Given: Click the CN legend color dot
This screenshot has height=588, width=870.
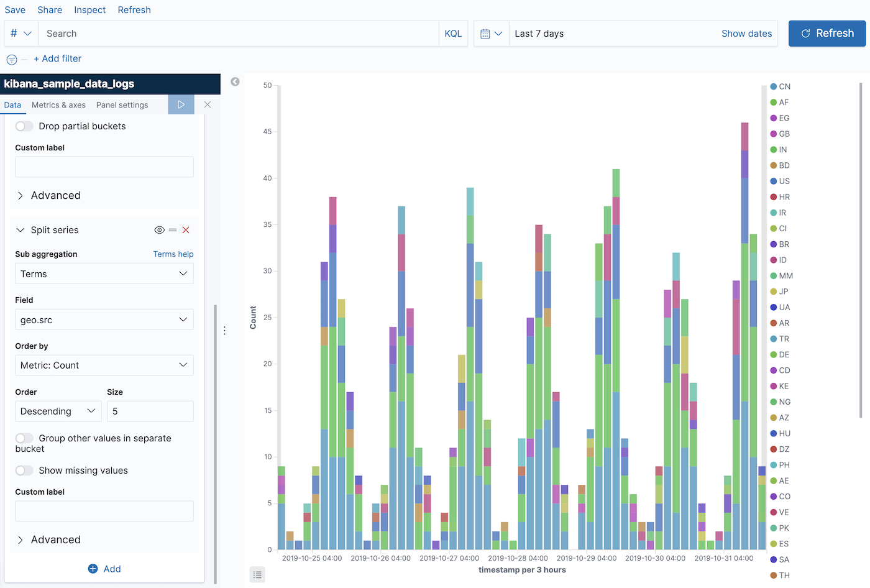Looking at the screenshot, I should tap(772, 86).
